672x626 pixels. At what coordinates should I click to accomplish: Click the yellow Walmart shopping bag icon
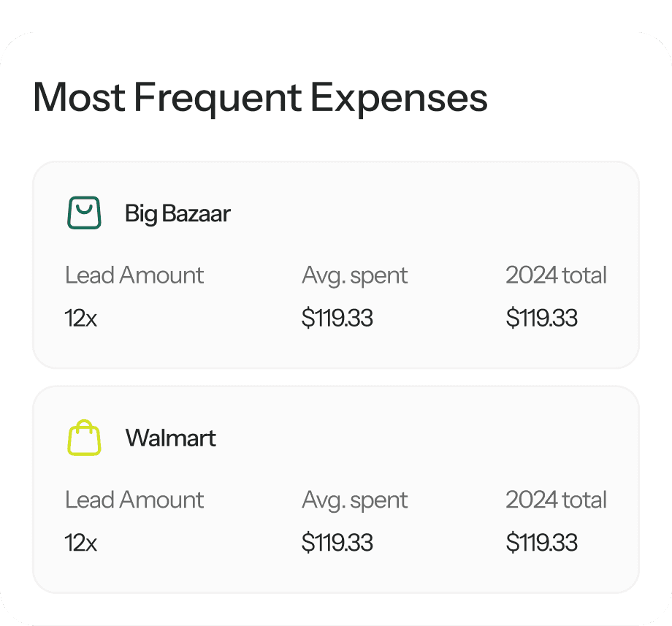(x=84, y=438)
